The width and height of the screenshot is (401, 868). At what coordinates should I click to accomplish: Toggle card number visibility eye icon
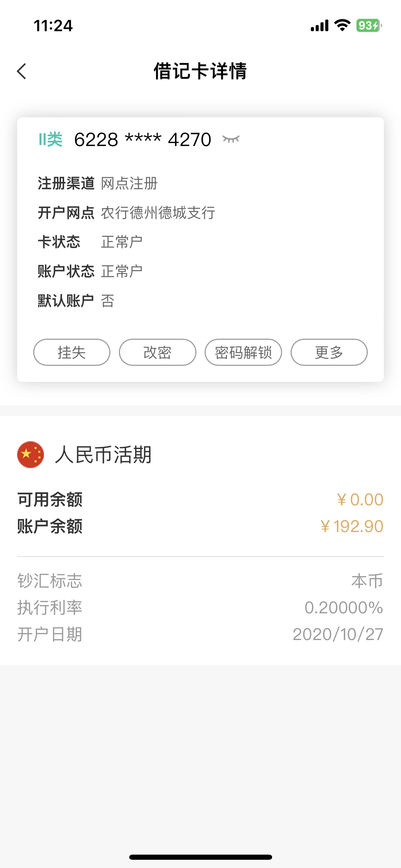tap(231, 139)
